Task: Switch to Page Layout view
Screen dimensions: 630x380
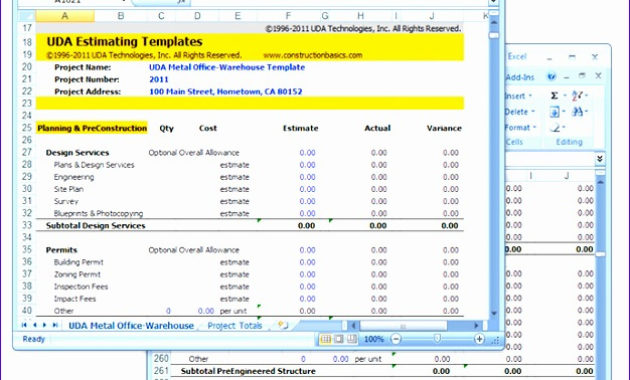Action: [x=339, y=339]
